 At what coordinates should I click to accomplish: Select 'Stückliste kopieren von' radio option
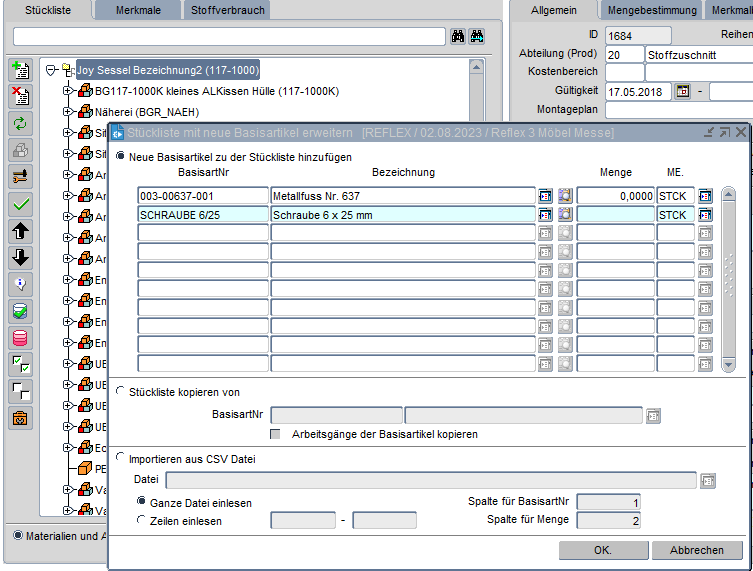tap(122, 392)
